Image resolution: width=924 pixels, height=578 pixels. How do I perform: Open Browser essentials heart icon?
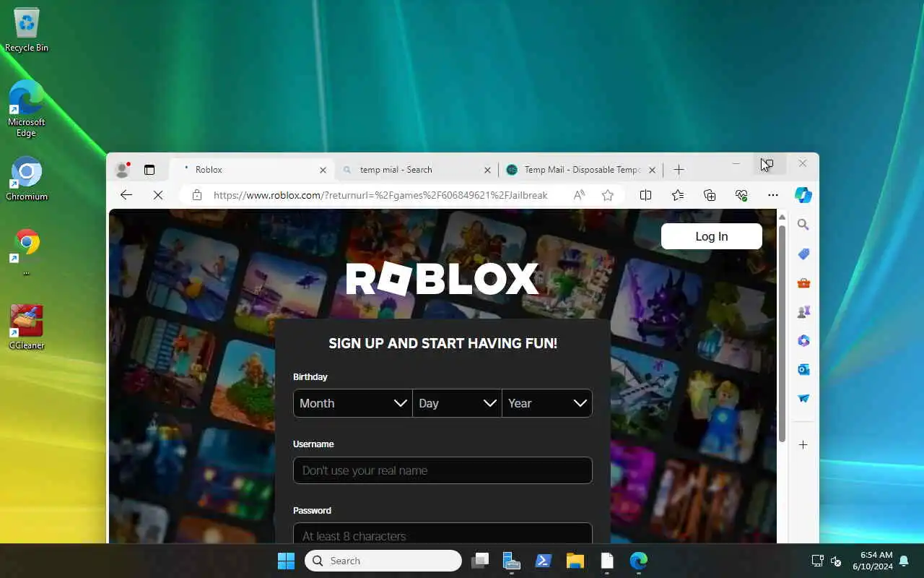tap(741, 195)
